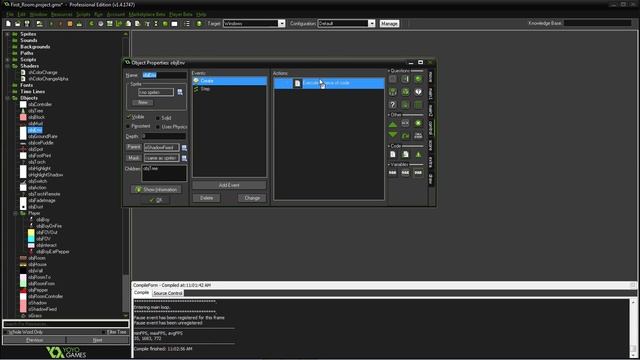The height and width of the screenshot is (360, 640).
Task: Select the Set Variable action icon
Action: (393, 173)
